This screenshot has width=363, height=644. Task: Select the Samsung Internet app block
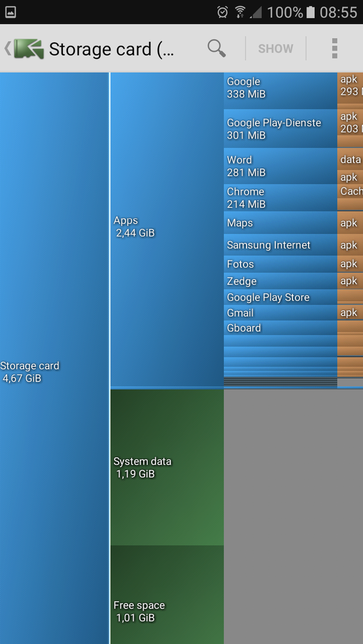coord(281,245)
